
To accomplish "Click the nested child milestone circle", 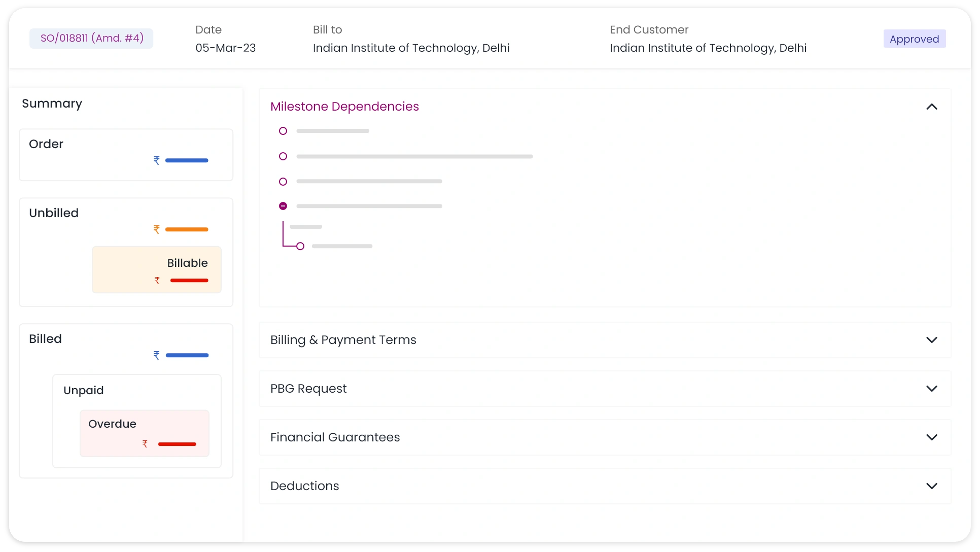I will [x=300, y=246].
